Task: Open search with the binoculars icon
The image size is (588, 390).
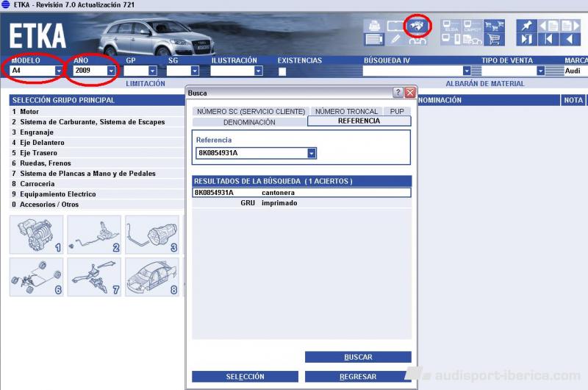Action: click(417, 26)
